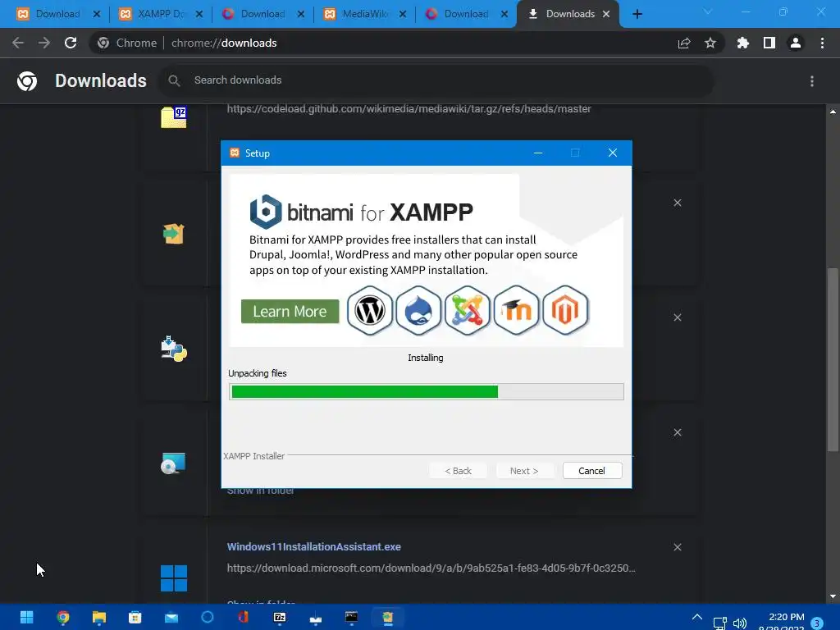This screenshot has height=630, width=840.
Task: Click the monitor and disc file icon
Action: coord(173,463)
